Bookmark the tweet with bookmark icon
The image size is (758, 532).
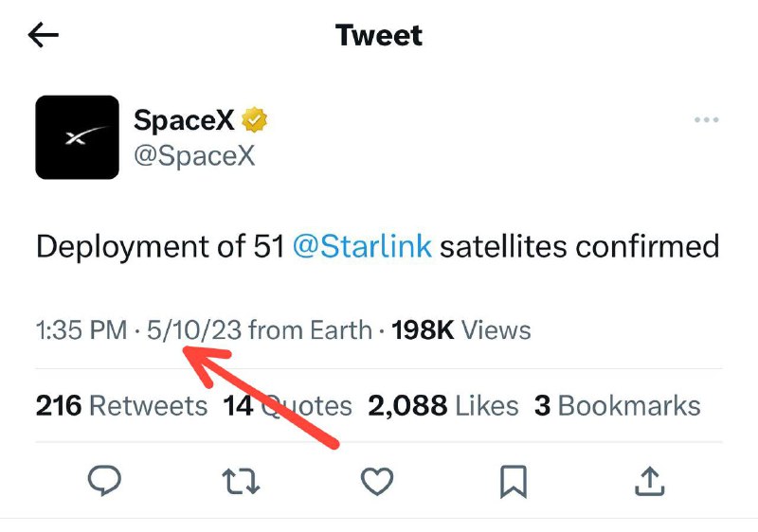513,481
